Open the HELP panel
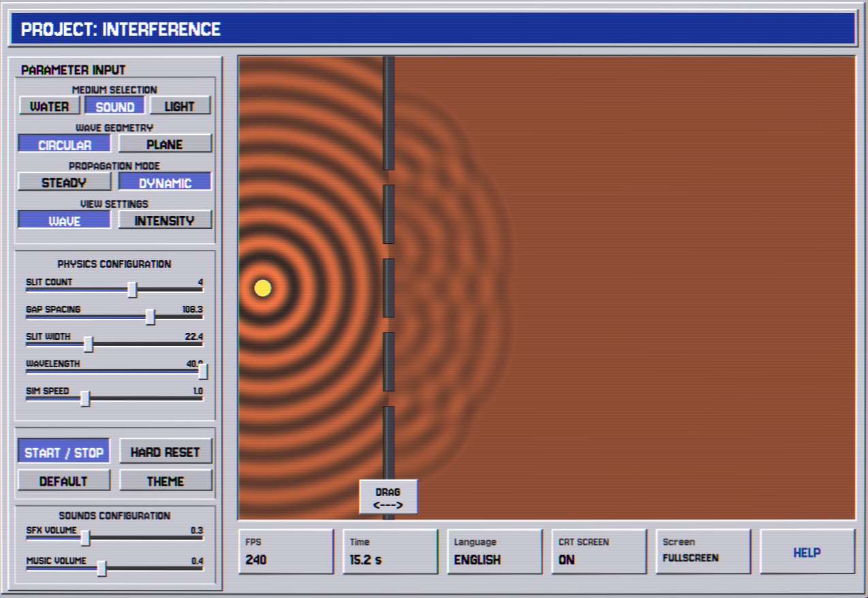The width and height of the screenshot is (868, 598). [807, 552]
